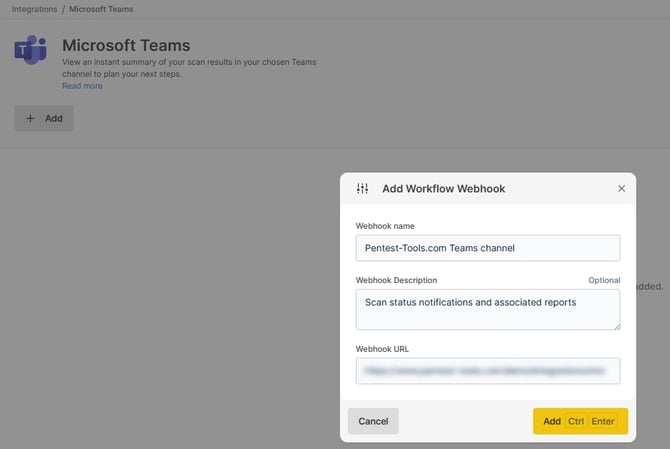Click the sliders icon in the dialog header

point(362,188)
